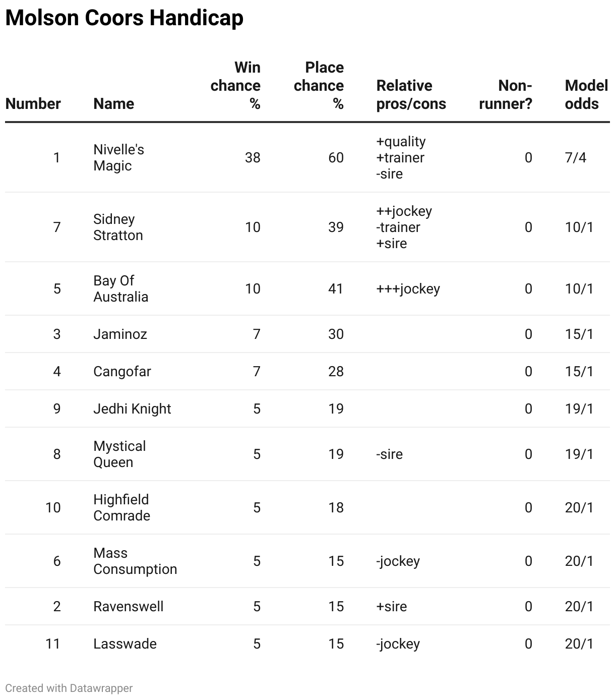This screenshot has height=700, width=615.
Task: Select the Bay Of Australia name
Action: 120,288
